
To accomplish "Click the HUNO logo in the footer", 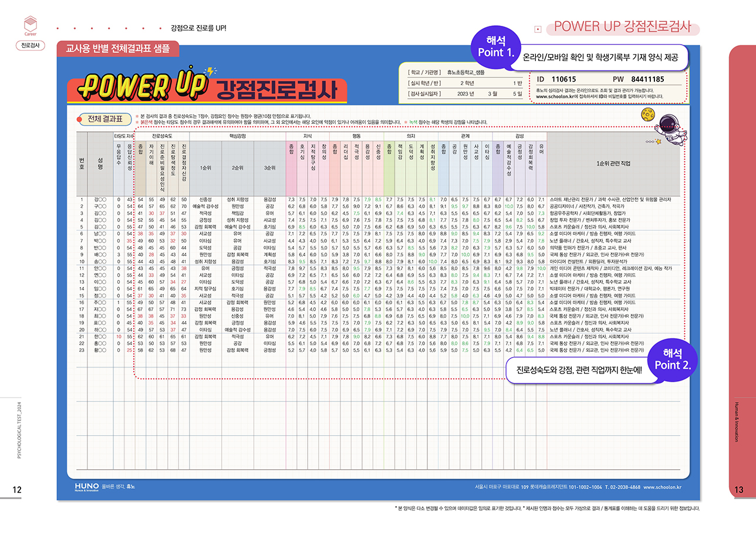I will tap(87, 487).
